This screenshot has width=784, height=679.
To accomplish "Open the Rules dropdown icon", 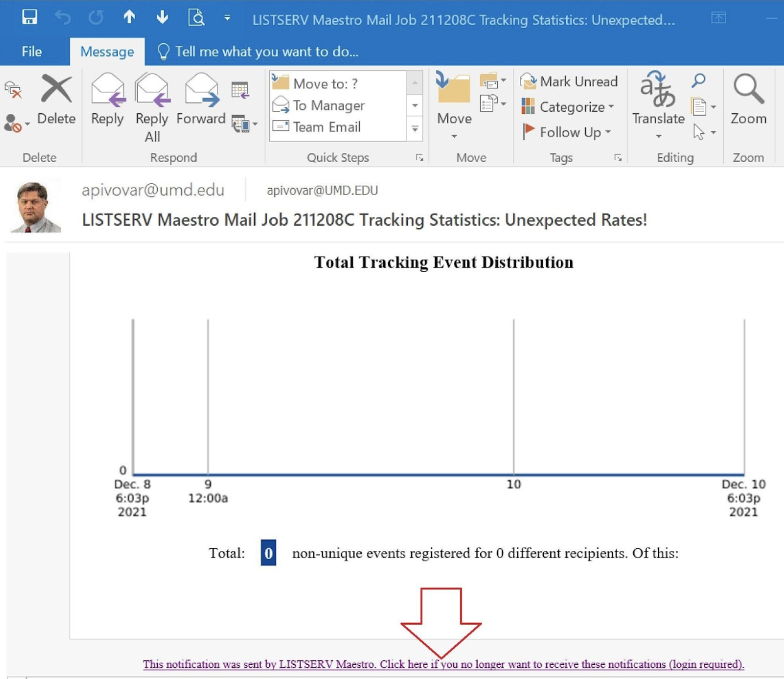I will click(x=493, y=81).
